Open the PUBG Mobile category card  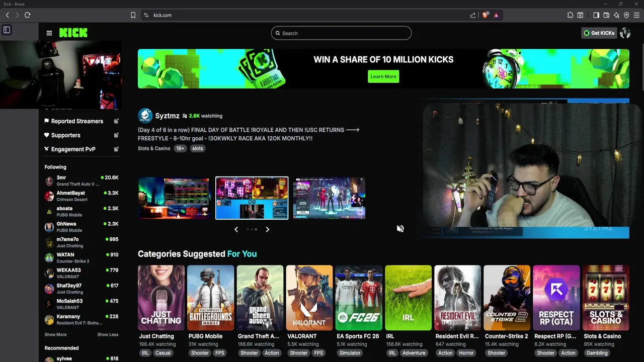coord(210,298)
